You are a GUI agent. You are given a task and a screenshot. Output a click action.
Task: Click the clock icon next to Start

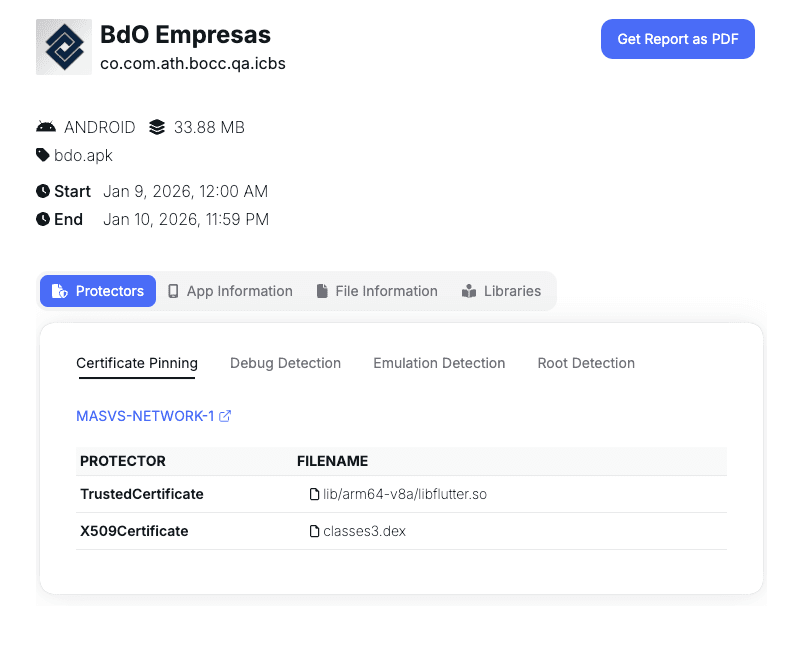43,191
